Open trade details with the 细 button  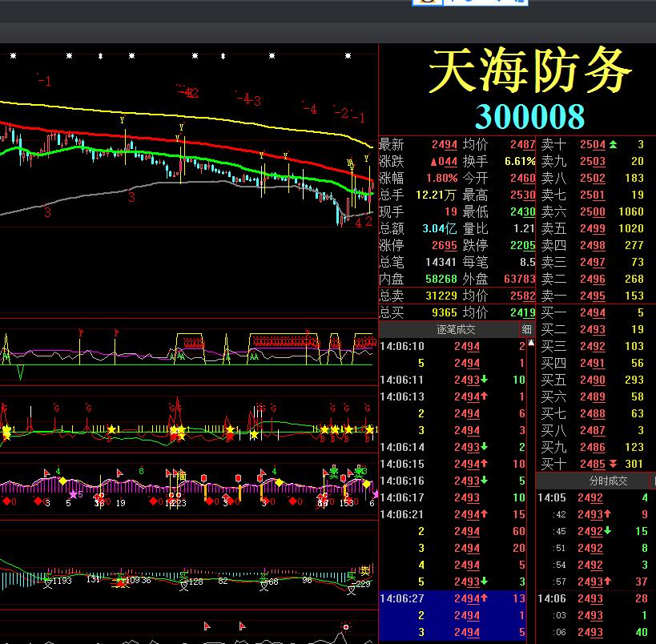[526, 330]
